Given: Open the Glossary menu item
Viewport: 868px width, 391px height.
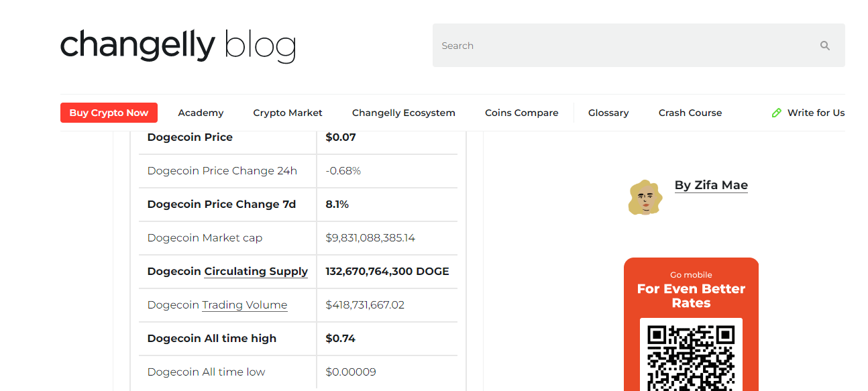Looking at the screenshot, I should coord(608,113).
